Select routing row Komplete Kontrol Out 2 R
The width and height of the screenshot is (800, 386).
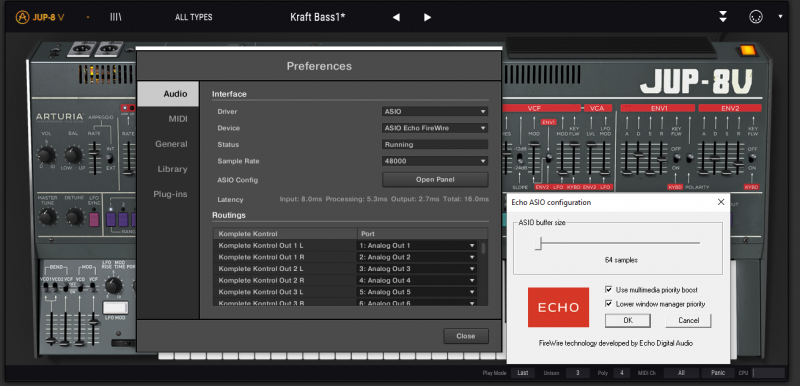coord(285,280)
